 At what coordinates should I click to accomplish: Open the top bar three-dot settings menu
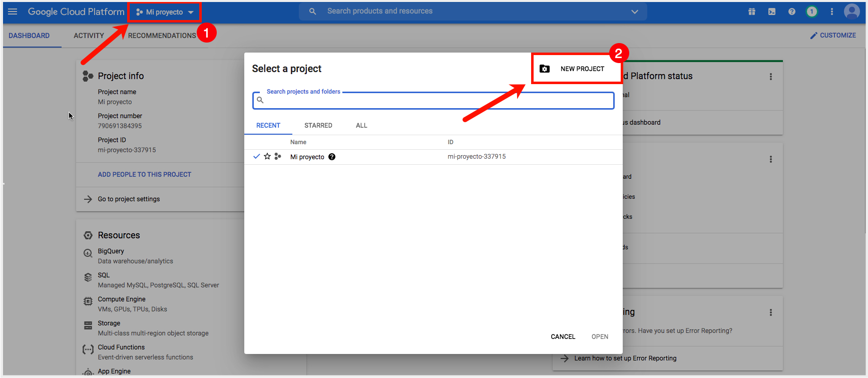coord(832,12)
